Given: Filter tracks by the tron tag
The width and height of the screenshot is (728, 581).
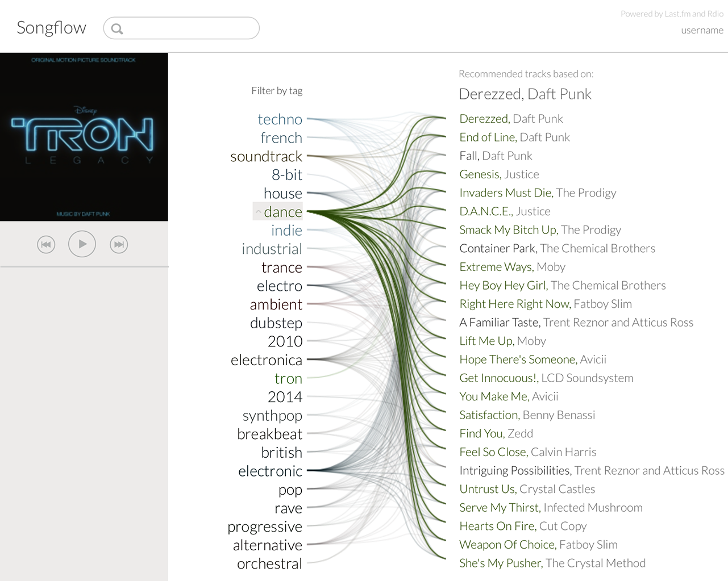Looking at the screenshot, I should click(x=288, y=378).
